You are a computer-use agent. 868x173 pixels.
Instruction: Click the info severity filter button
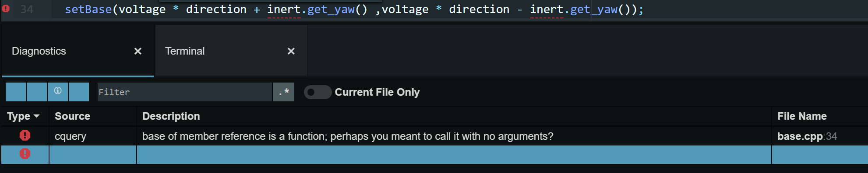(58, 92)
